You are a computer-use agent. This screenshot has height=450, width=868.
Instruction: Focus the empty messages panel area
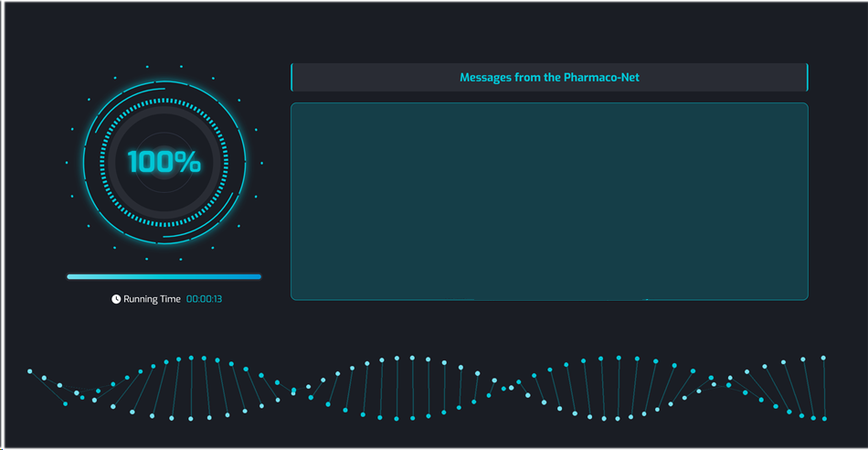tap(549, 201)
